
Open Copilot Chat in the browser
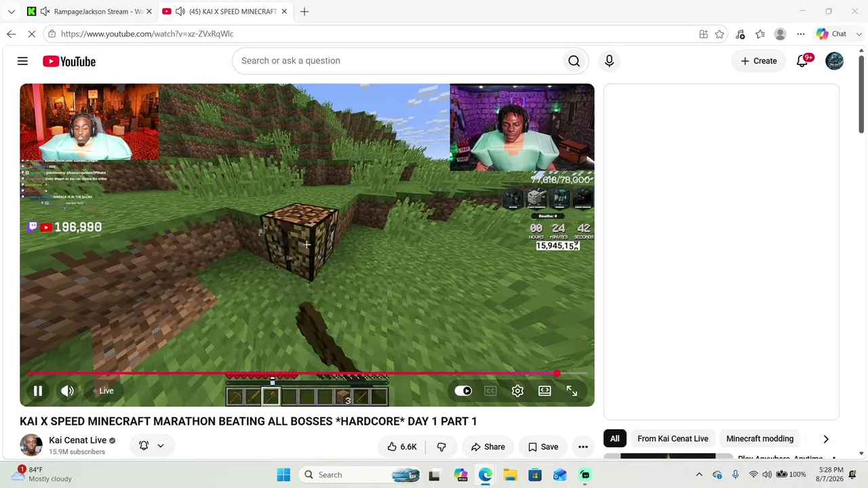pos(832,34)
